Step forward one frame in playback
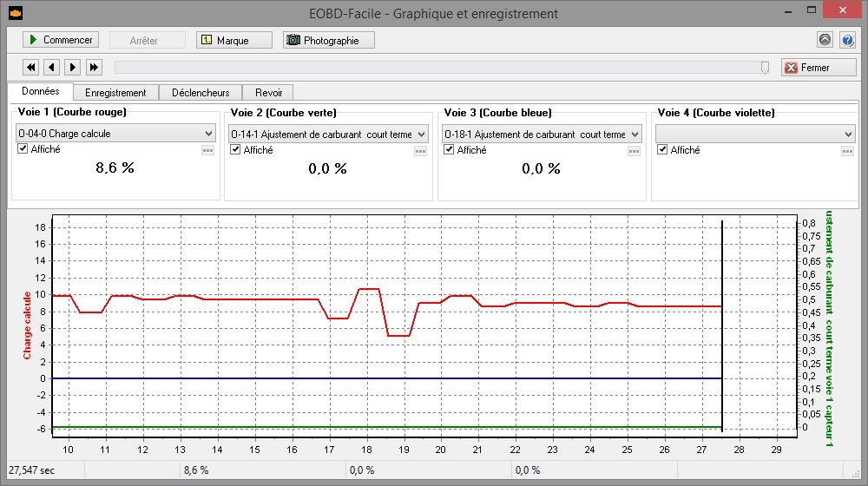868x486 pixels. coord(73,67)
